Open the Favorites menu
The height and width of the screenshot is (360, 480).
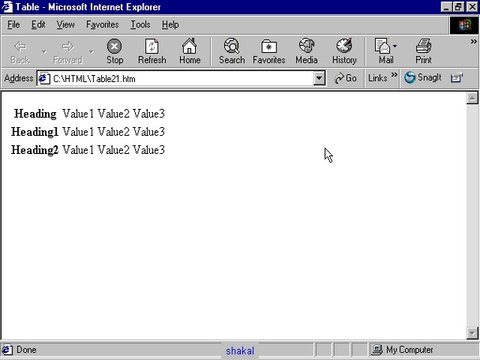pos(102,25)
